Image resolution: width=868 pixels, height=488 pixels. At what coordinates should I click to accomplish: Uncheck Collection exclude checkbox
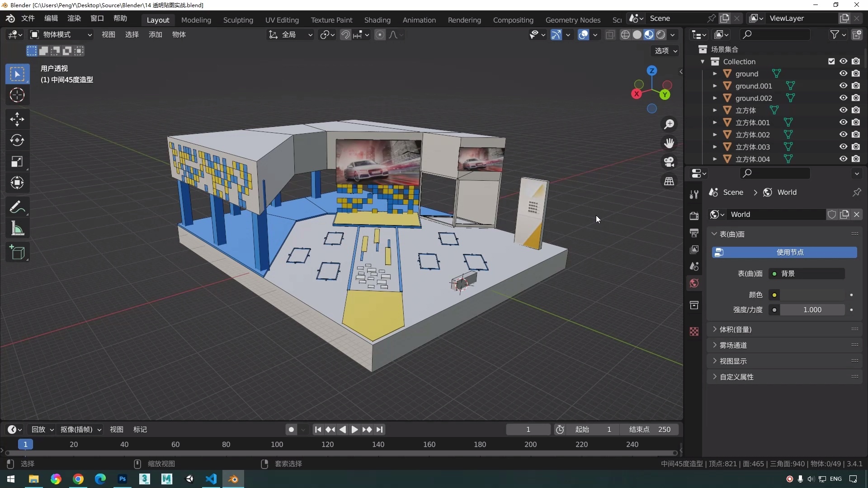(x=831, y=61)
